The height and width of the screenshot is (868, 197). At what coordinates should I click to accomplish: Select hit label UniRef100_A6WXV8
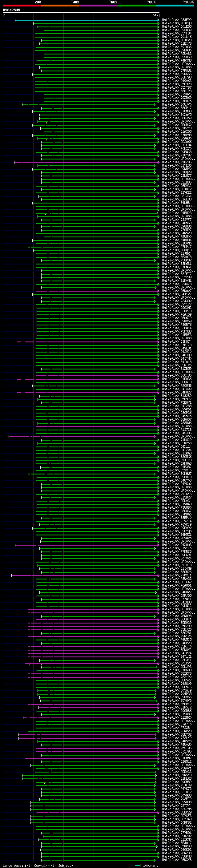[x=177, y=860]
